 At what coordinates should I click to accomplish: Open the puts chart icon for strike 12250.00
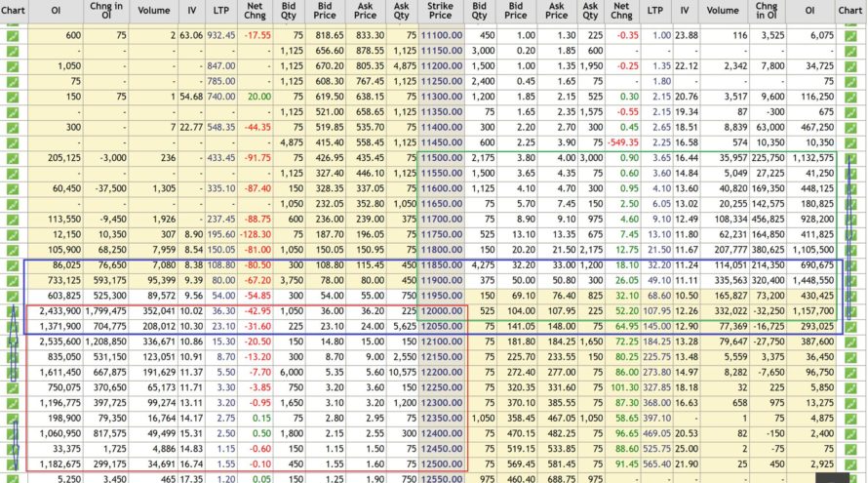(x=850, y=387)
